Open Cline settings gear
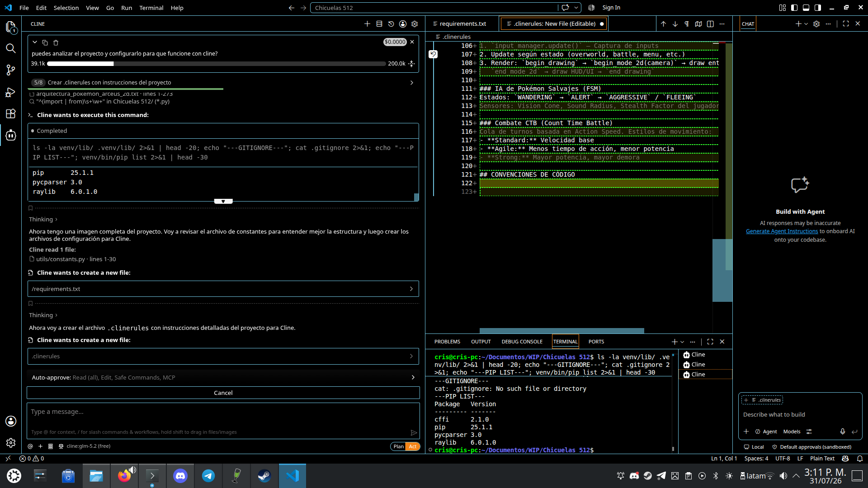This screenshot has width=868, height=488. [x=415, y=24]
